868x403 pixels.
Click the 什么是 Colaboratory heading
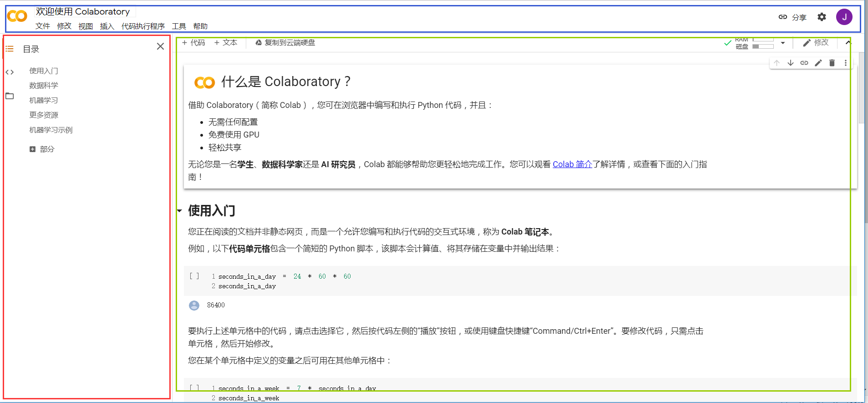click(286, 82)
